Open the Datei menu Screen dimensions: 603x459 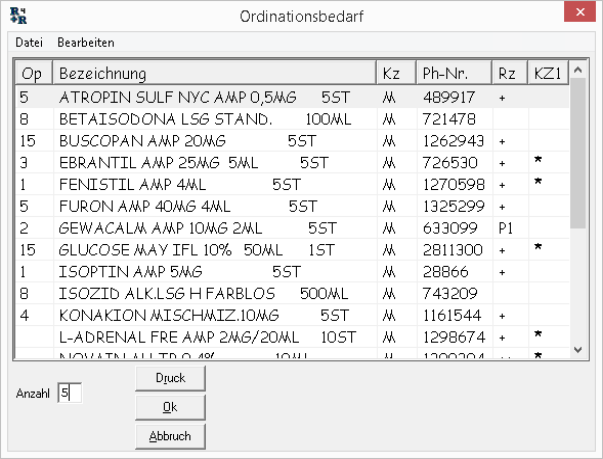[29, 42]
